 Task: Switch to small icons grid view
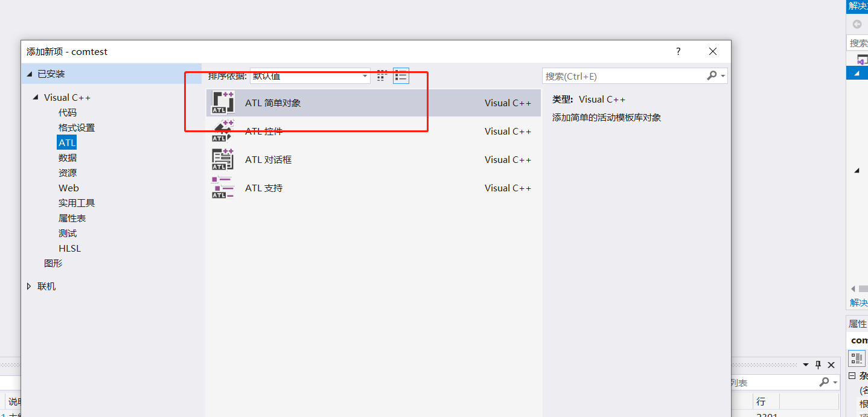381,76
